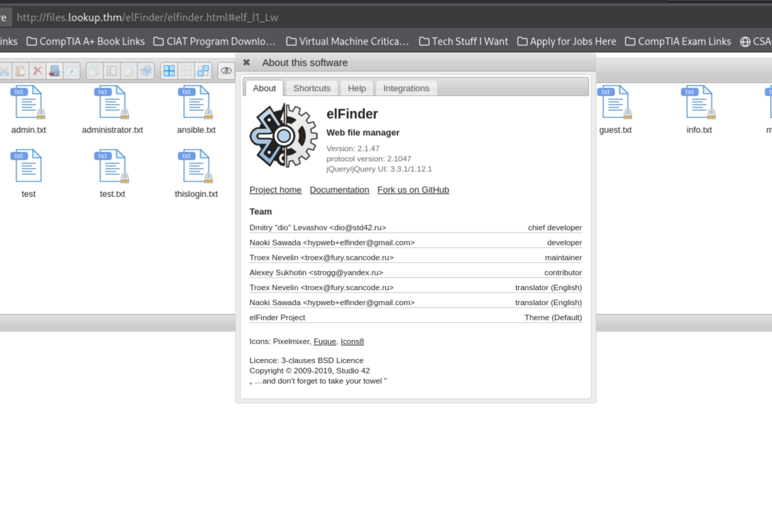Select the info.txt file icon

pyautogui.click(x=699, y=102)
